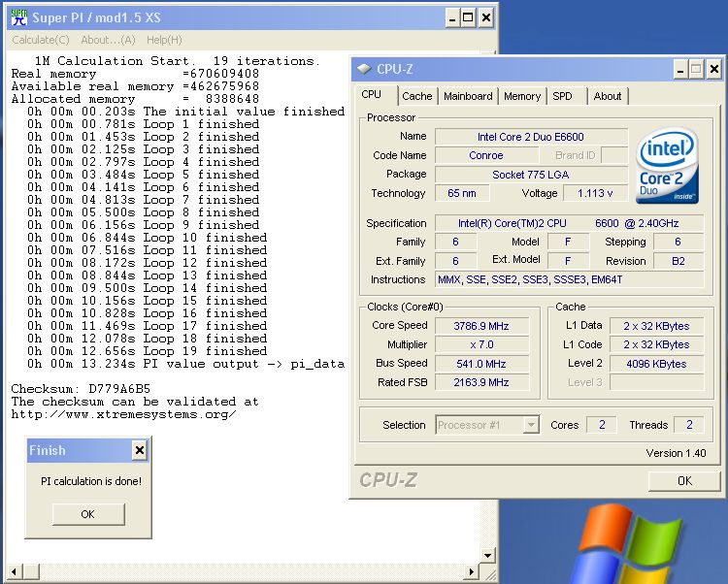Open the Calculate(C) menu in Super PI
728x584 pixels.
[x=41, y=40]
